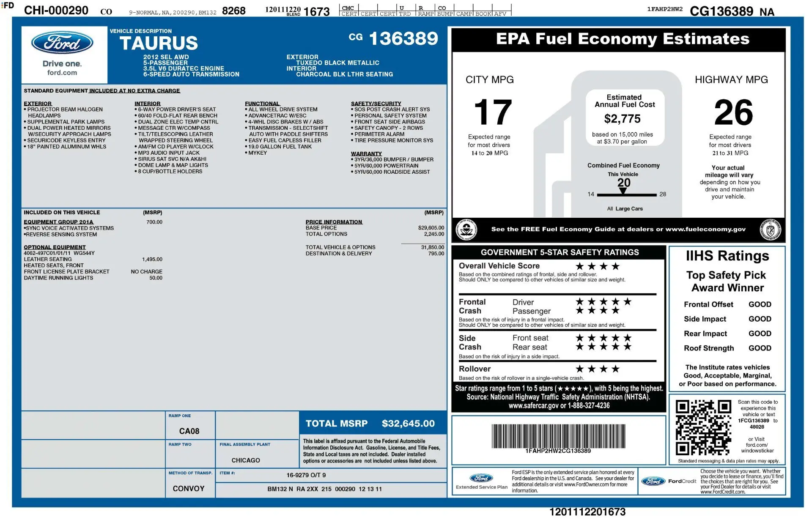Screen dimensions: 812x525
Task: Click the MYKEY functional item
Action: (256, 153)
